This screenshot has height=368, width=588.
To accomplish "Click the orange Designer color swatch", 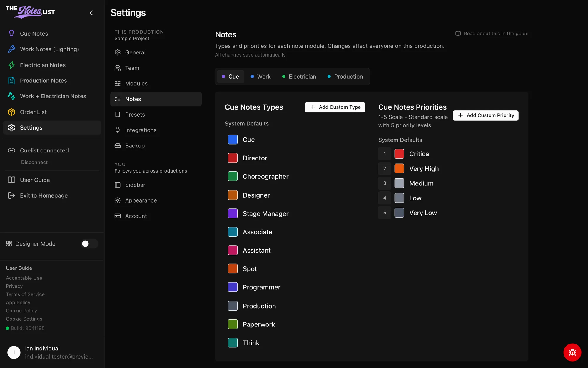I will click(233, 195).
